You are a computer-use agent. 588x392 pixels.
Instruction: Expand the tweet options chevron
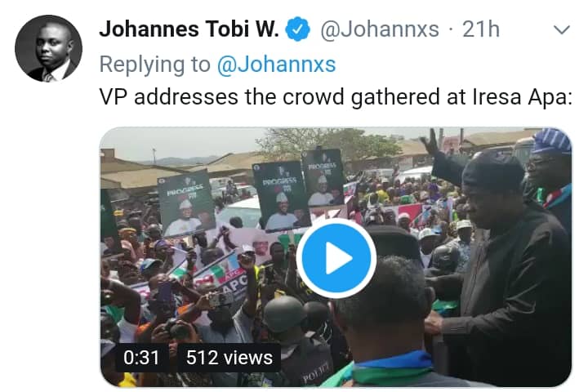point(561,29)
